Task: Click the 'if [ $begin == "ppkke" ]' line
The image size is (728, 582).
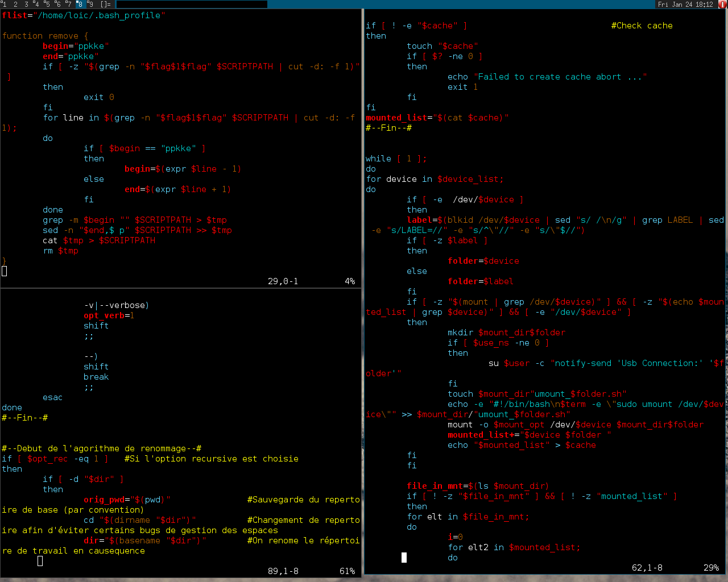Action: click(145, 148)
